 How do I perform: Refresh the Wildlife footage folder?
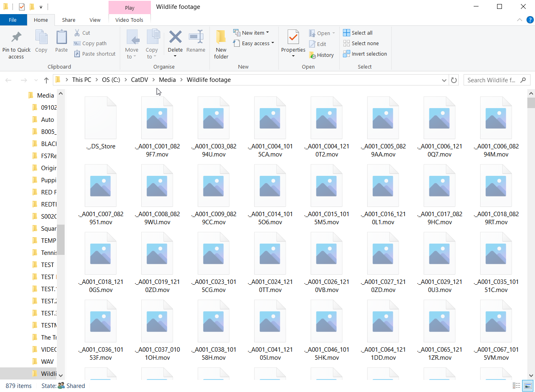(x=454, y=80)
